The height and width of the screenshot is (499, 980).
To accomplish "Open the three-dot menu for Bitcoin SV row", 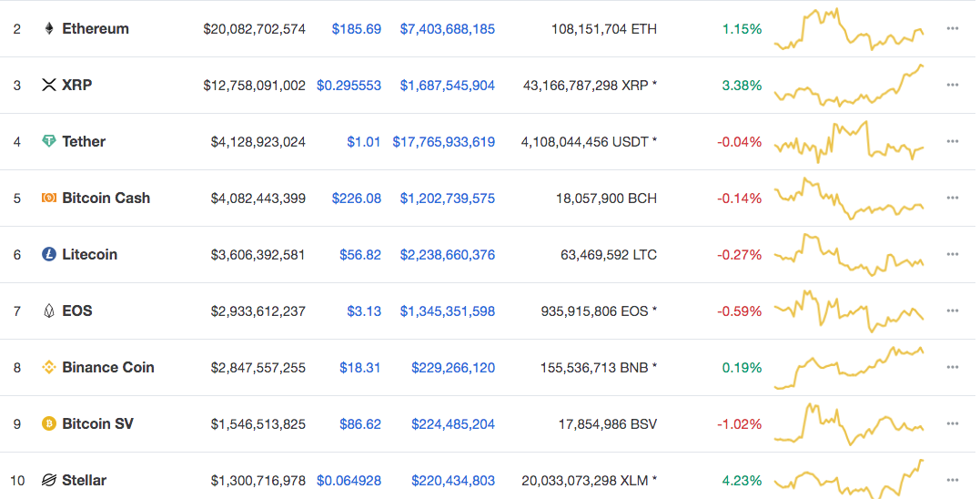I will (953, 424).
